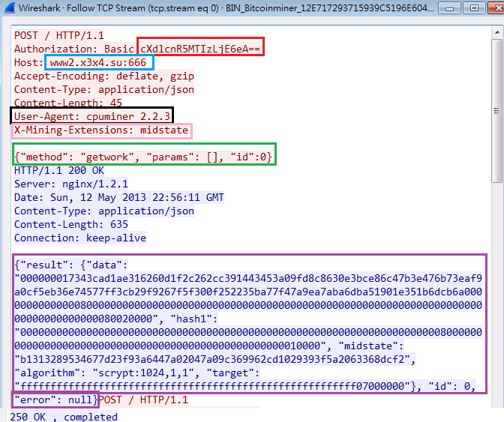Image resolution: width=504 pixels, height=422 pixels.
Task: Click the scrollbar up arrow
Action: pos(497,32)
